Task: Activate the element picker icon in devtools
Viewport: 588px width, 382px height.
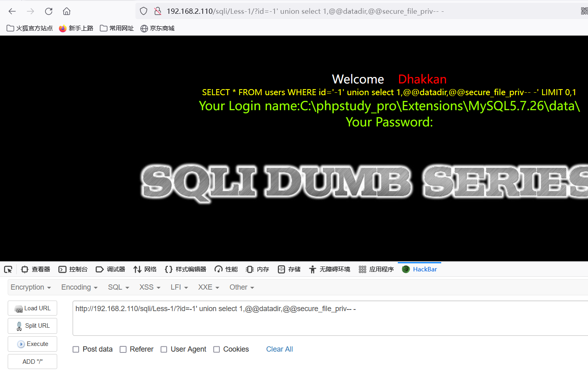Action: 8,269
